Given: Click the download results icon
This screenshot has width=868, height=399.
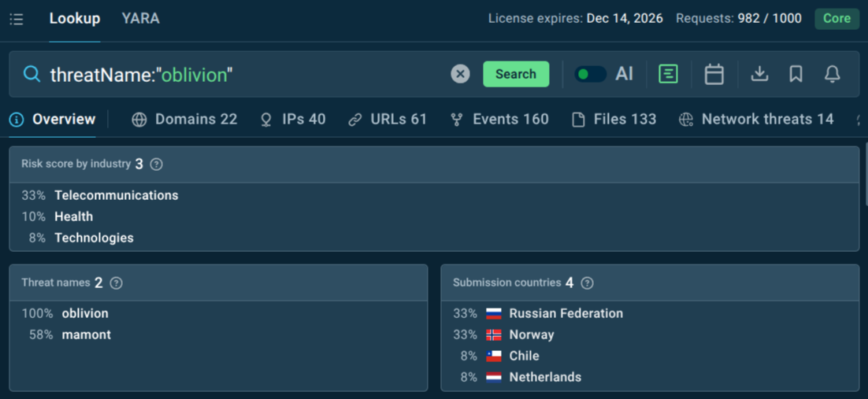Looking at the screenshot, I should (759, 74).
